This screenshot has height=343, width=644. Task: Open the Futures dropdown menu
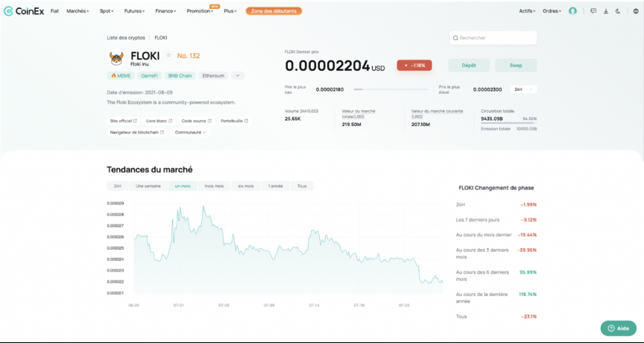[x=134, y=11]
